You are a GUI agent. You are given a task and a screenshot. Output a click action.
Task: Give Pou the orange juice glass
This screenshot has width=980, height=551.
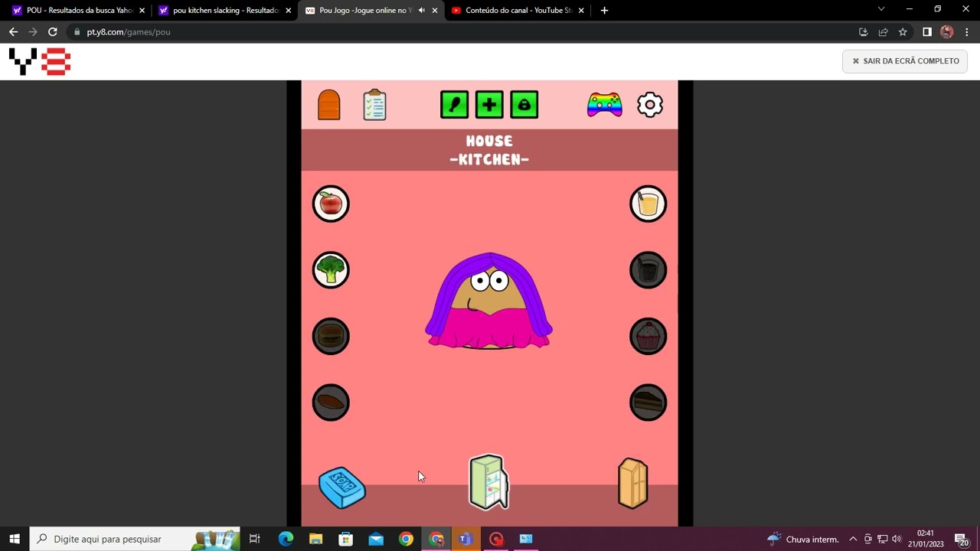(x=648, y=204)
